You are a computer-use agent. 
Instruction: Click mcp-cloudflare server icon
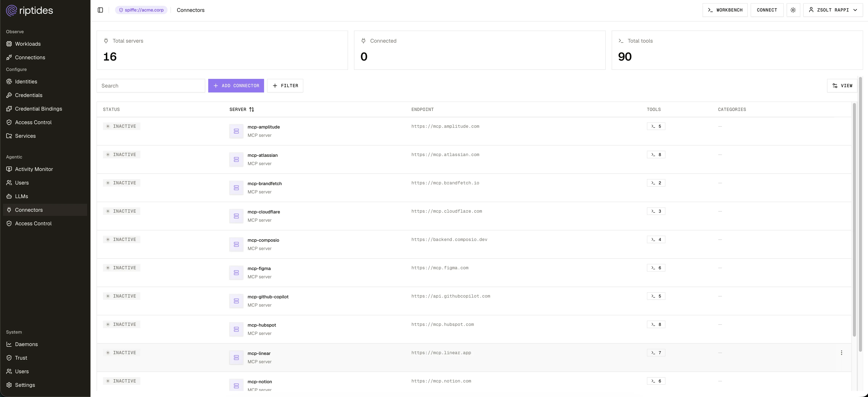[x=236, y=216]
